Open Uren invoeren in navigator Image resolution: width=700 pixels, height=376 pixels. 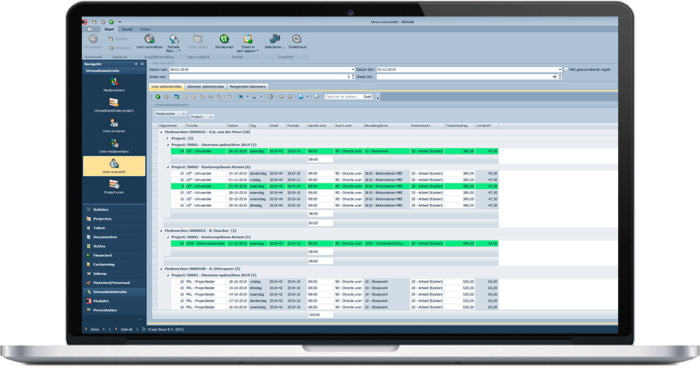(x=114, y=125)
